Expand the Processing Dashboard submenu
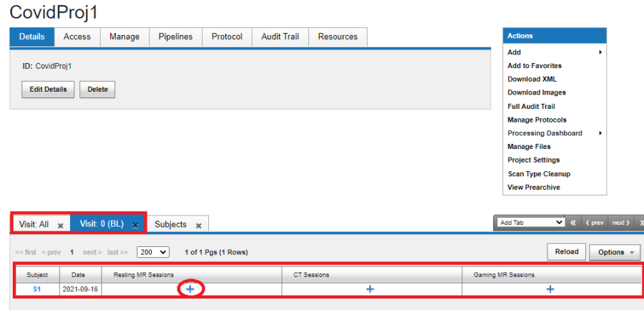 click(x=600, y=133)
